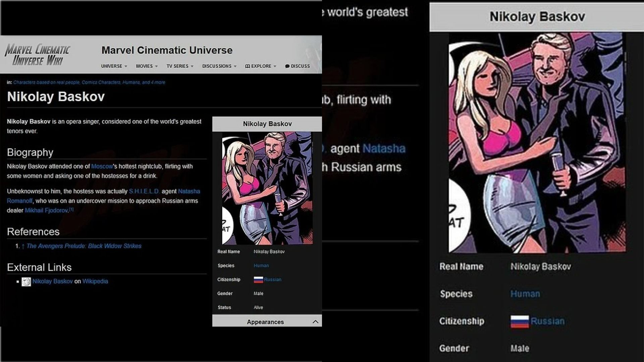Open Nikolay Baskov external link

tap(53, 281)
